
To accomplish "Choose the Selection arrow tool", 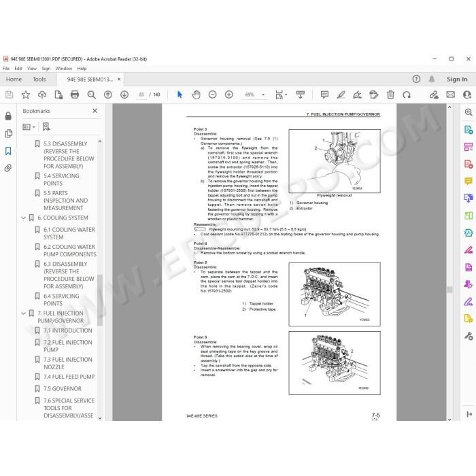I will point(180,95).
